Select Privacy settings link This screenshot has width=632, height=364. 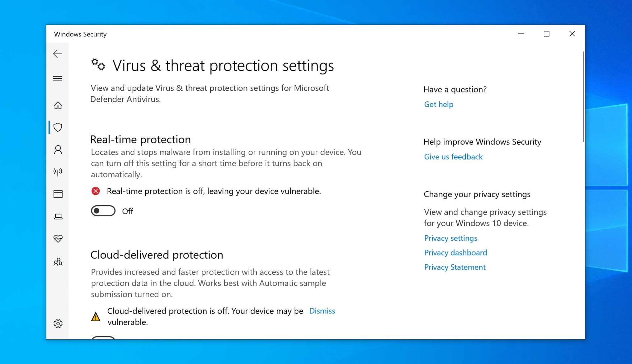point(451,238)
